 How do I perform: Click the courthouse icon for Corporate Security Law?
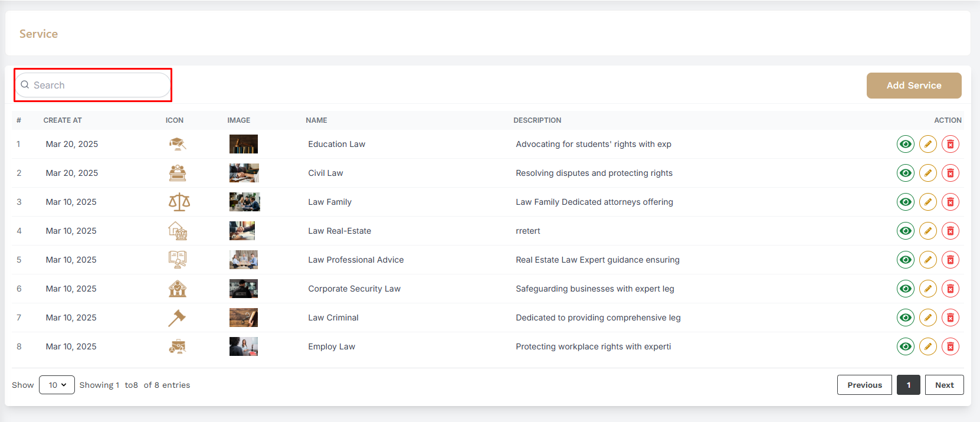[x=178, y=289]
